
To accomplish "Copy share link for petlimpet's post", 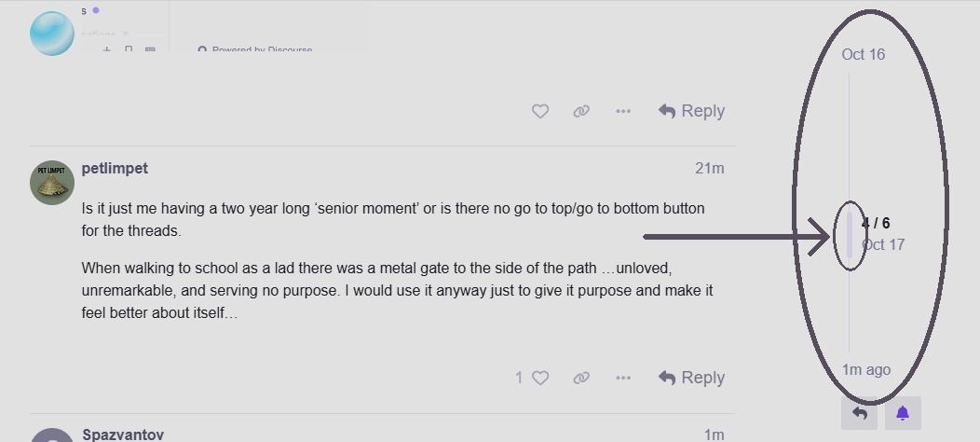I will 581,378.
